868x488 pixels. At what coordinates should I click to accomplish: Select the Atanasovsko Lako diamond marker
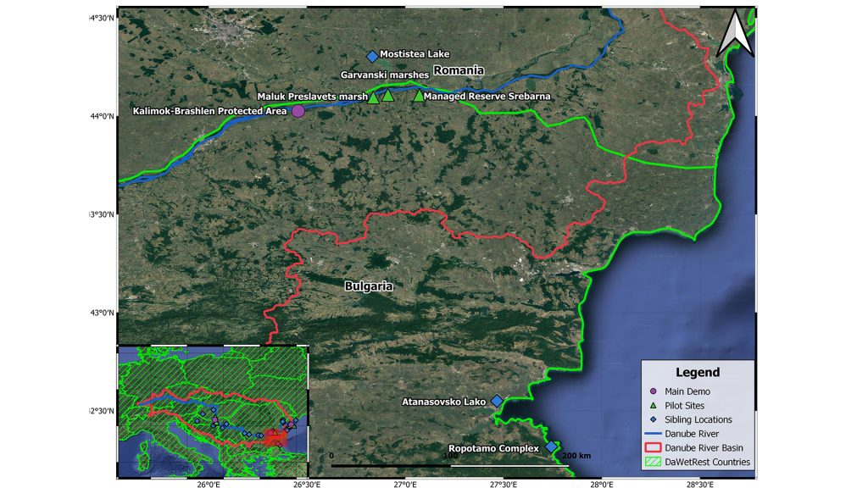pos(497,401)
